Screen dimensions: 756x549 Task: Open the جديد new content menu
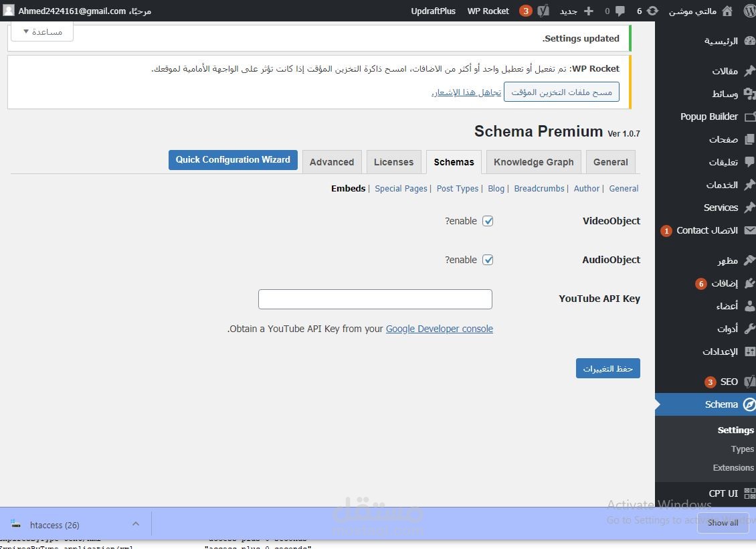[x=576, y=11]
